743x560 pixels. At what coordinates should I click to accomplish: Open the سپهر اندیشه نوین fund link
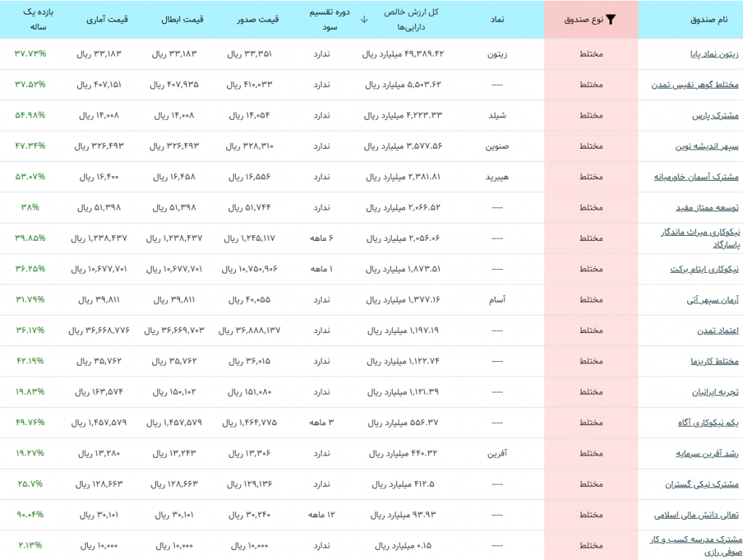tap(707, 147)
